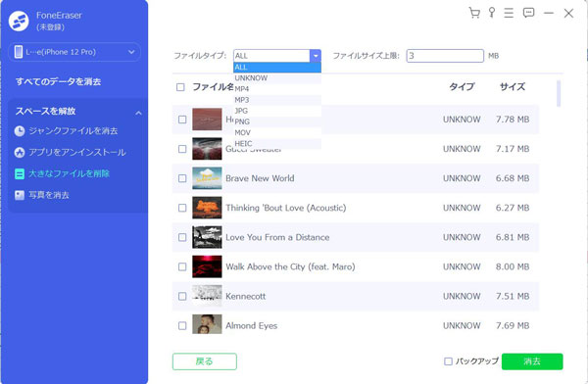Click the 7.69 MB size value

tap(513, 325)
